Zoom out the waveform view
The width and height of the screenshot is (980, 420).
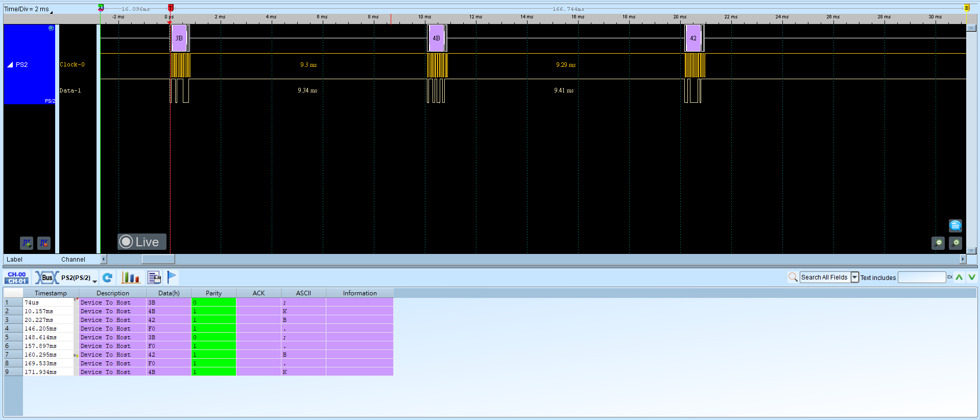[x=938, y=243]
